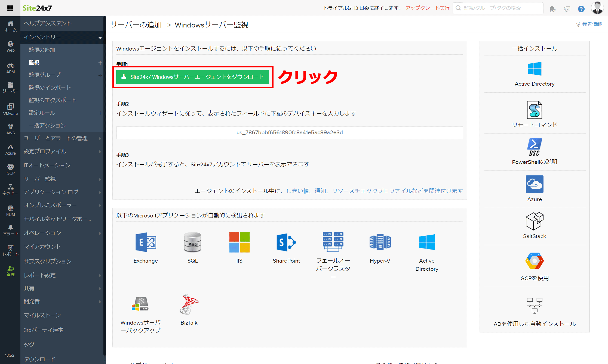
Task: Select Active Directory bulk install icon
Action: (535, 69)
